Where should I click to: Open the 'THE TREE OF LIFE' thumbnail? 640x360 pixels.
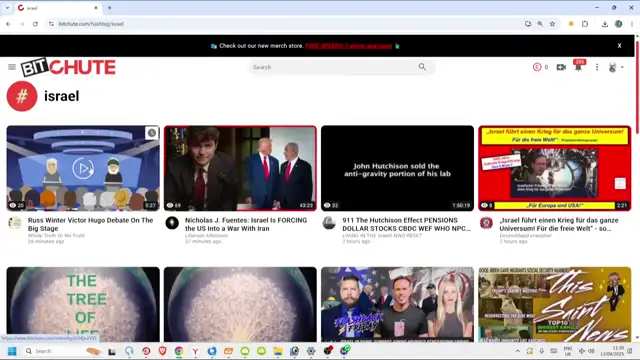pyautogui.click(x=83, y=304)
